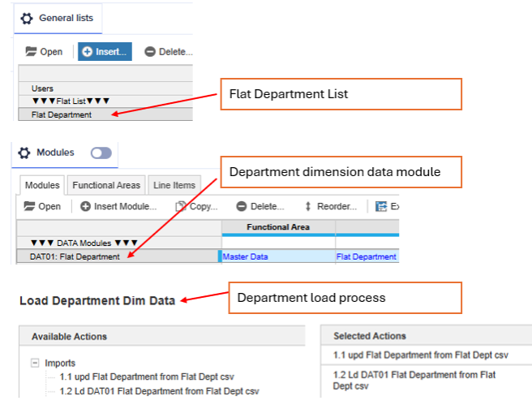Screen dimensions: 532x409
Task: Click the blue Insert... button
Action: (x=105, y=52)
